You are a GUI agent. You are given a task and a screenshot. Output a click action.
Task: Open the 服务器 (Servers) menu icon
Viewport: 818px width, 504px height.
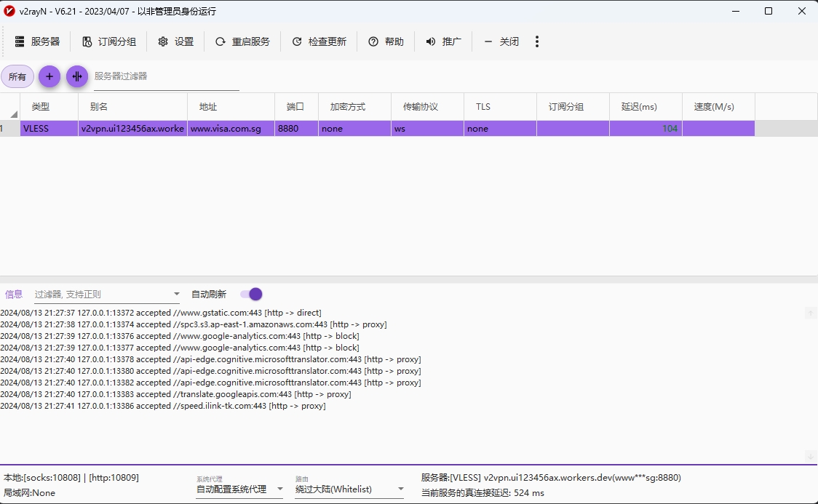(x=20, y=41)
